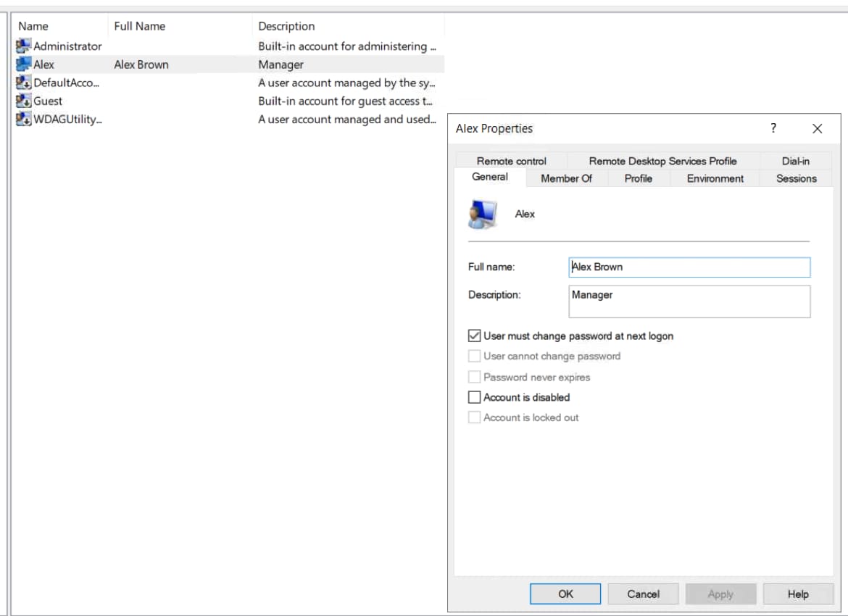The width and height of the screenshot is (848, 616).
Task: Enable the Account is disabled checkbox
Action: [x=475, y=397]
